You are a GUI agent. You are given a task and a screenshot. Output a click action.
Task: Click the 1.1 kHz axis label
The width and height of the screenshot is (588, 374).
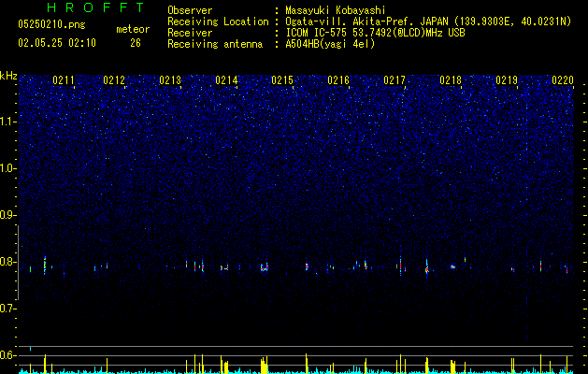click(7, 122)
